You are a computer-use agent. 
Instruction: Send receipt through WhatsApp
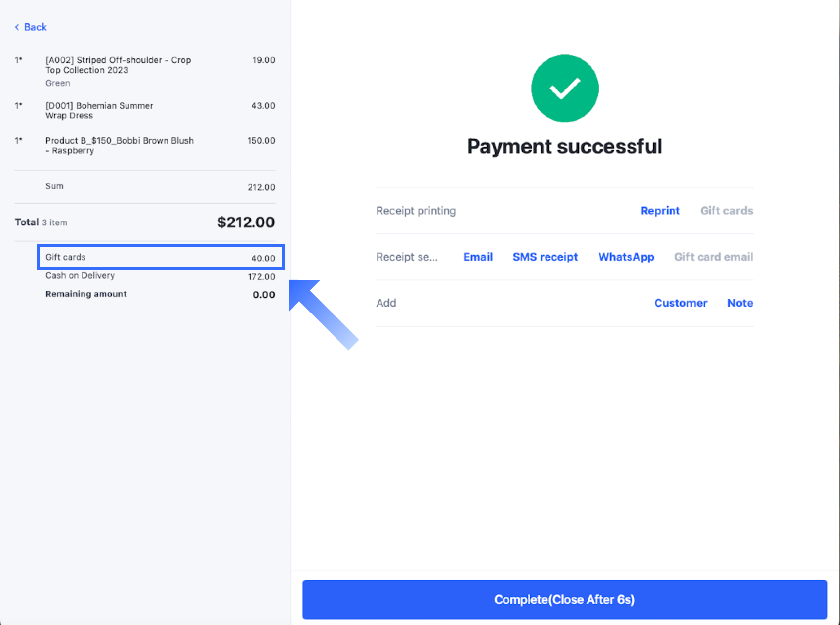626,257
